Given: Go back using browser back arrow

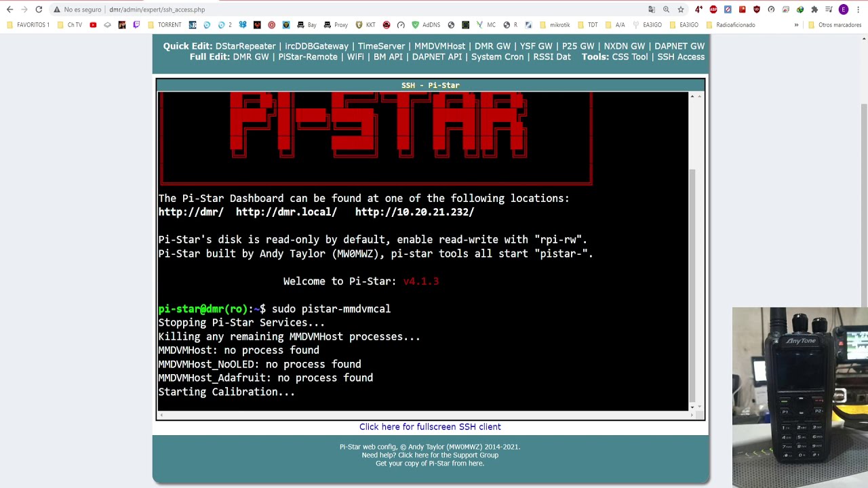Looking at the screenshot, I should pos(9,9).
